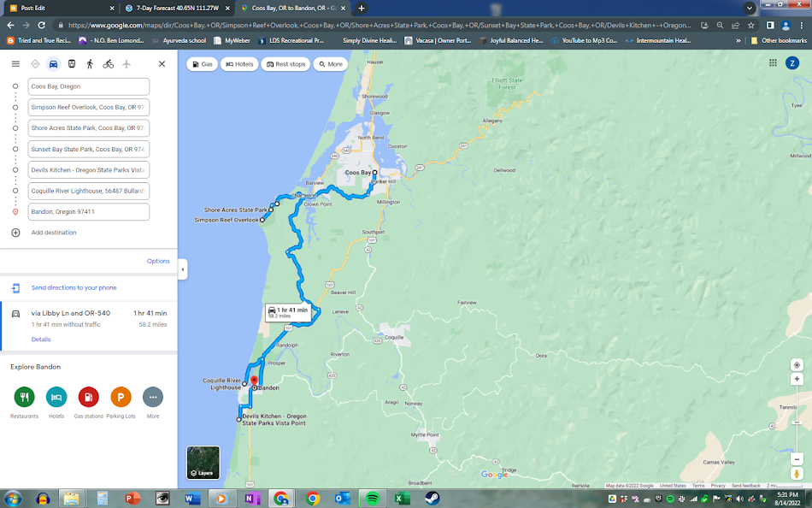
Task: Close the directions panel with the X
Action: [x=162, y=64]
